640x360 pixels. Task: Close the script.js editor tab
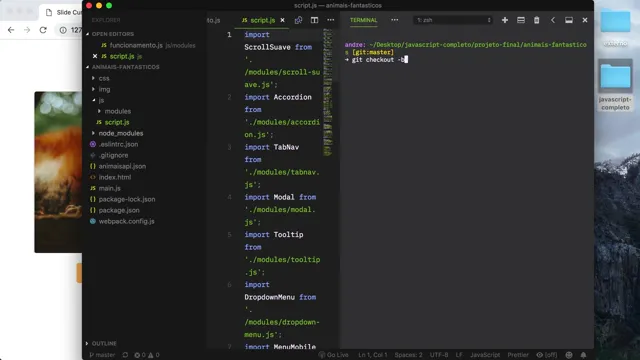click(x=282, y=20)
